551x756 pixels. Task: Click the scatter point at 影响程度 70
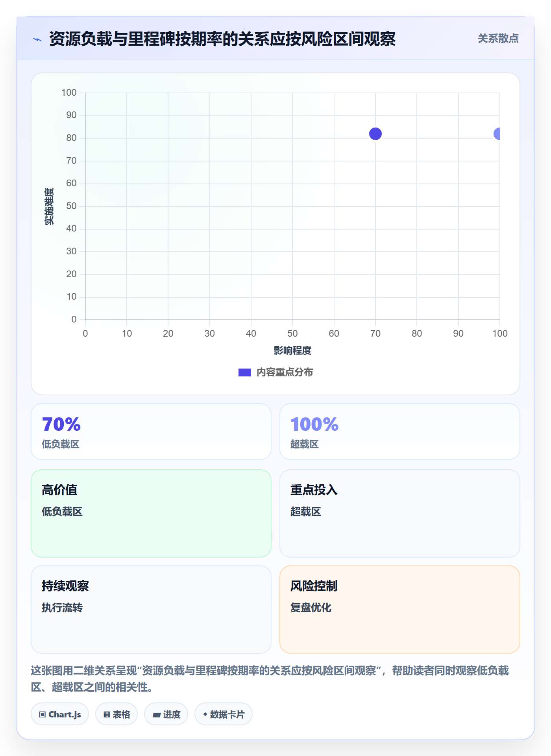click(375, 134)
